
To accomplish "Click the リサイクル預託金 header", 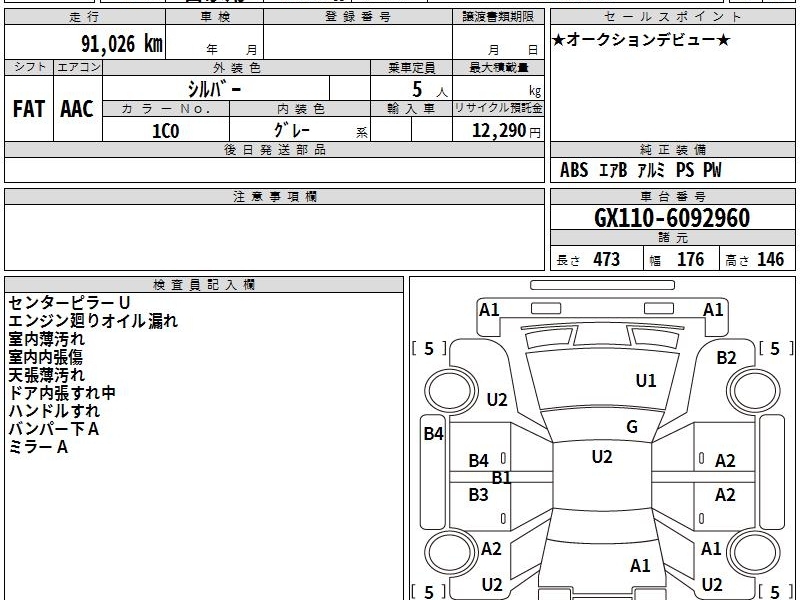I will click(x=498, y=108).
